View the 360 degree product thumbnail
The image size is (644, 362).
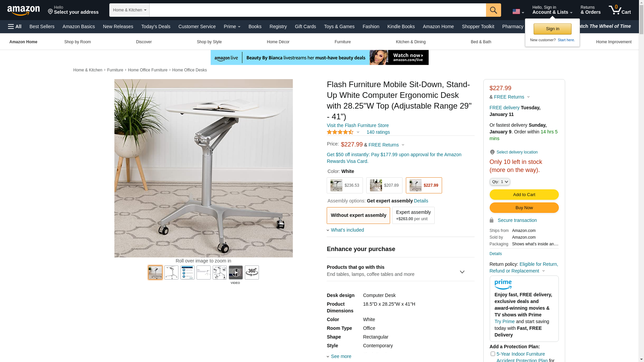(252, 273)
